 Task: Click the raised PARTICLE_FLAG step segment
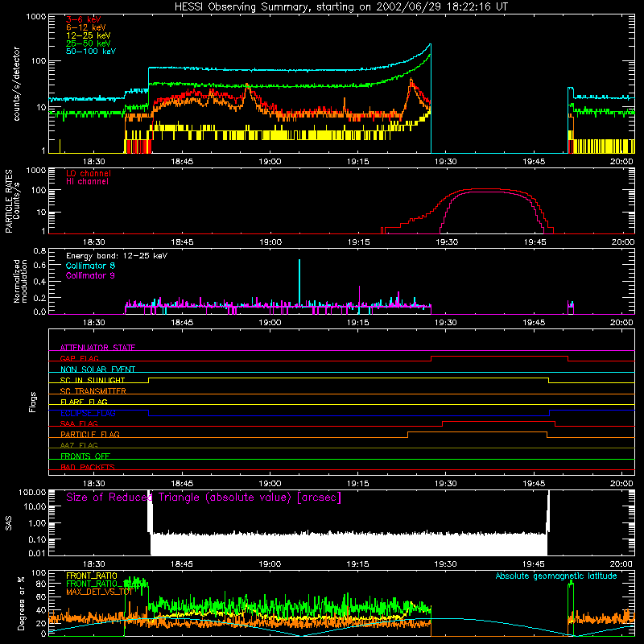coord(477,432)
